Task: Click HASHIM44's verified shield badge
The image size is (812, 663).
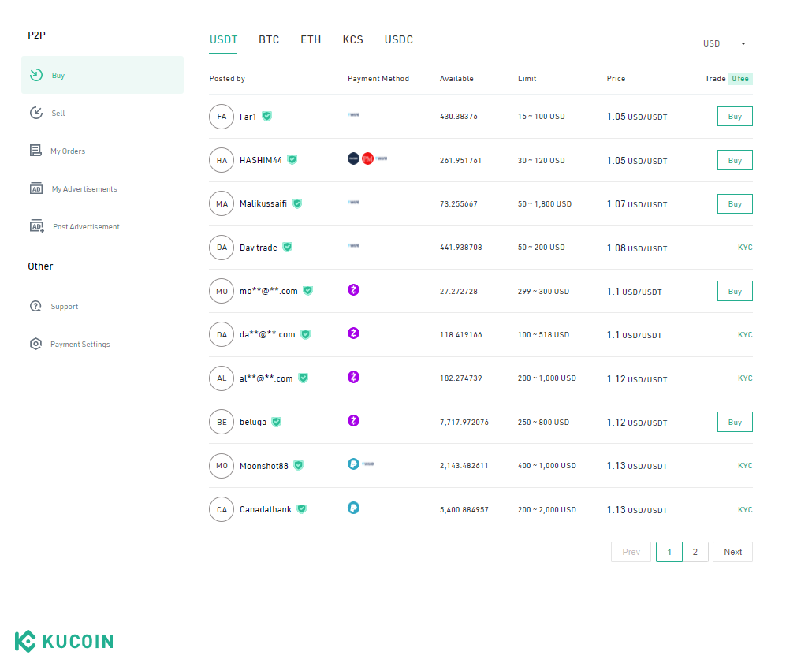Action: tap(292, 160)
